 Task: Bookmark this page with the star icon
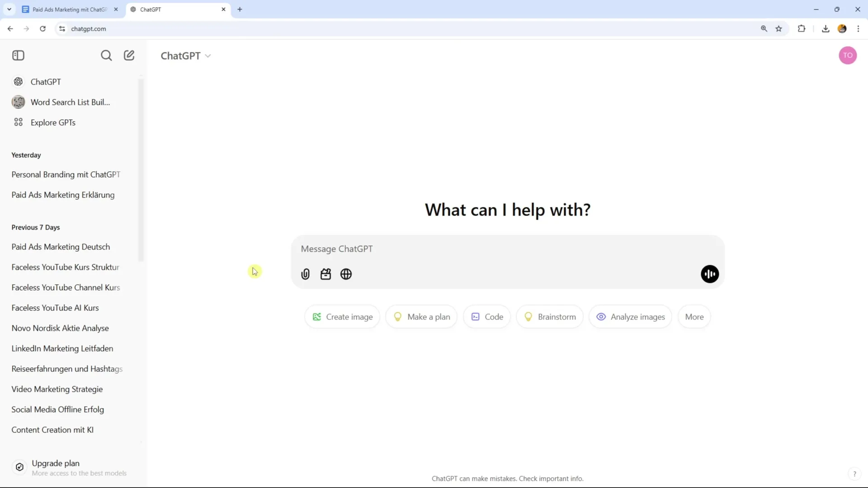click(x=779, y=28)
